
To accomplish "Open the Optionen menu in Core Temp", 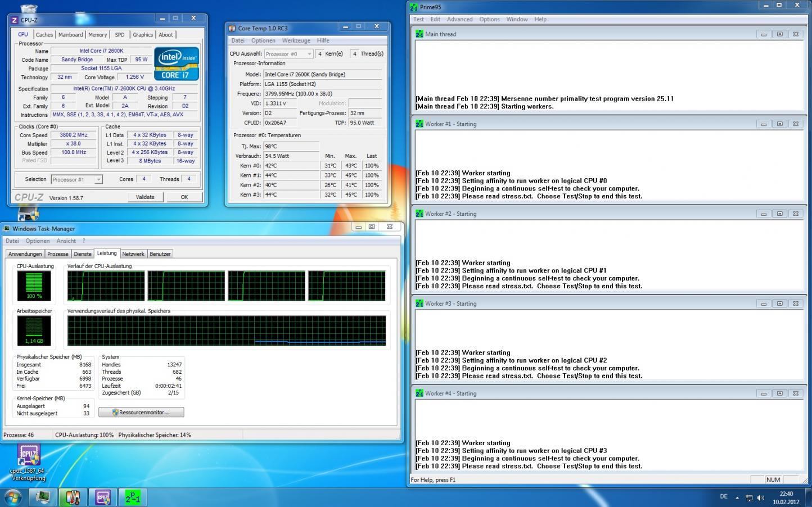I will [263, 40].
